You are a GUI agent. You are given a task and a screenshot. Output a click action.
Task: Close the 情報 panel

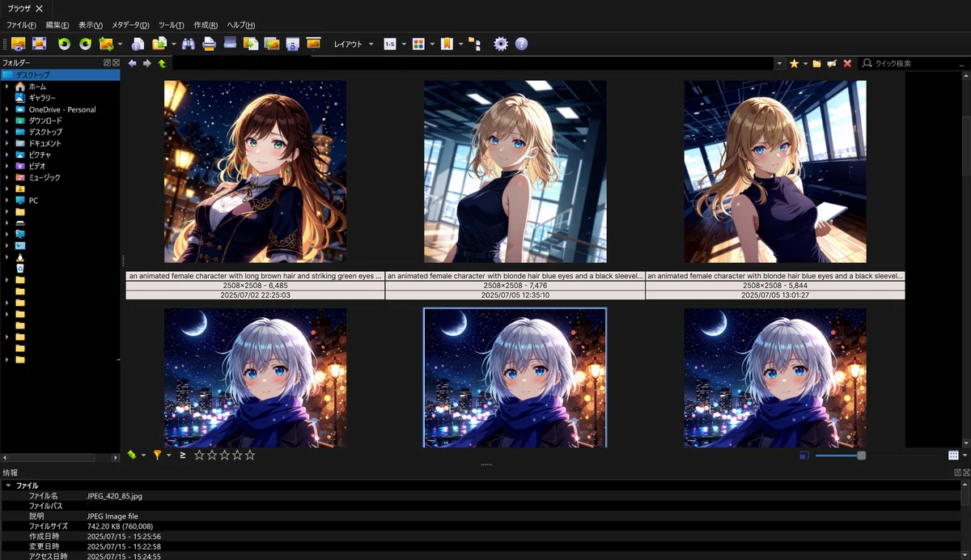pyautogui.click(x=965, y=472)
